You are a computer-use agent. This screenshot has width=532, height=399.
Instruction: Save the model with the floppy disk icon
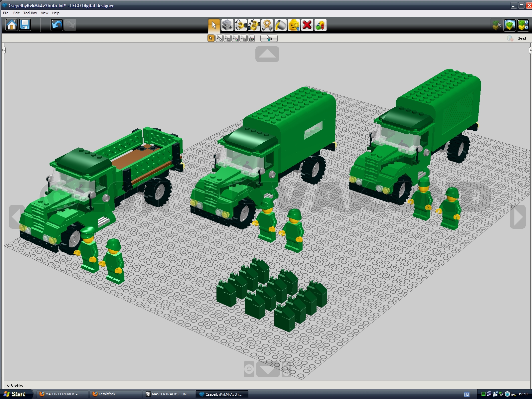[25, 25]
